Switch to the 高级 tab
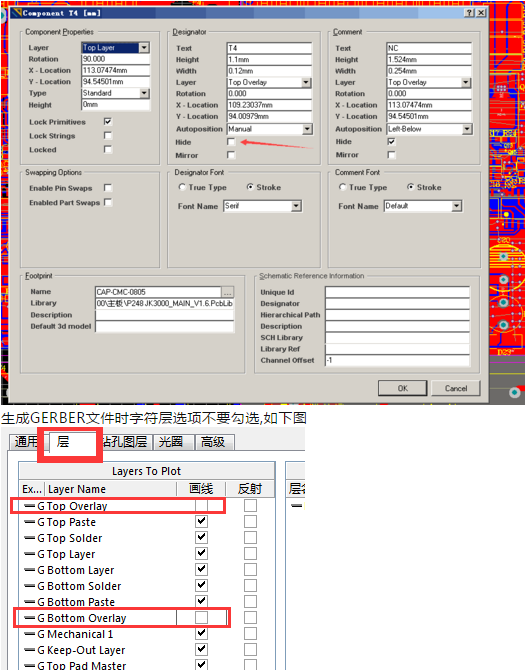Viewport: 526px width, 670px height. [x=213, y=442]
